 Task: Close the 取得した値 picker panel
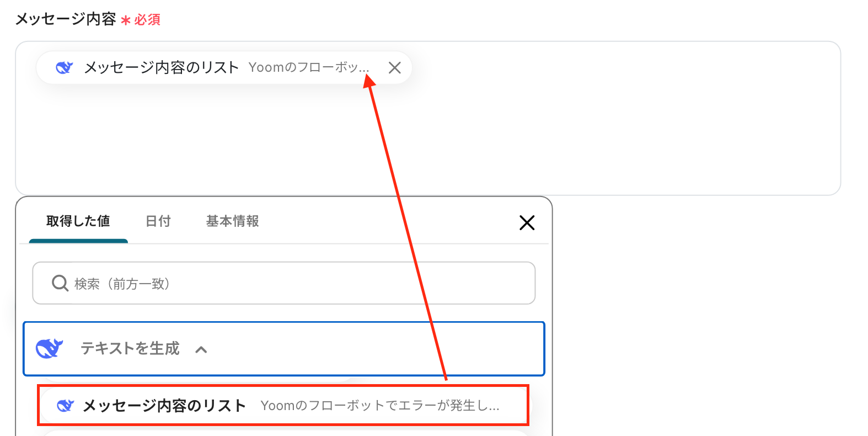(527, 223)
